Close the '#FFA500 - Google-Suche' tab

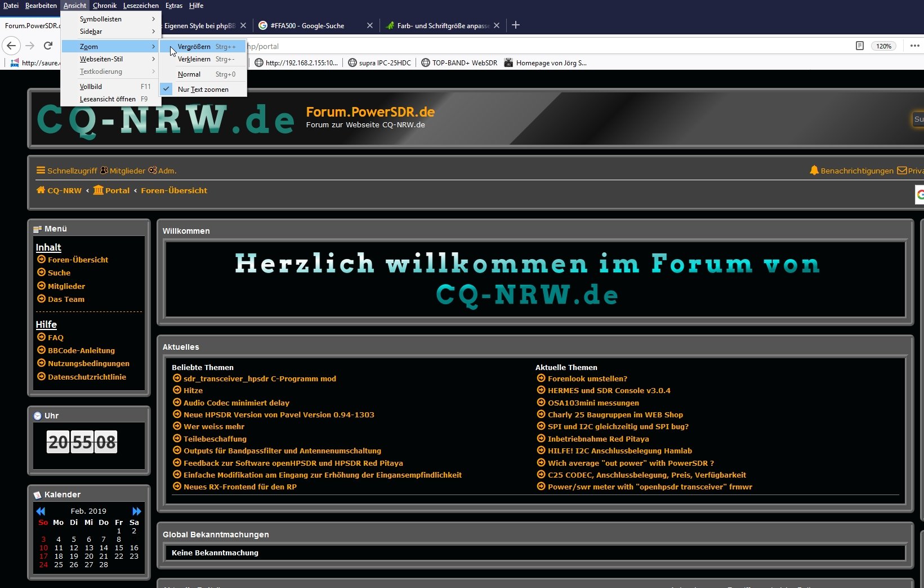370,25
